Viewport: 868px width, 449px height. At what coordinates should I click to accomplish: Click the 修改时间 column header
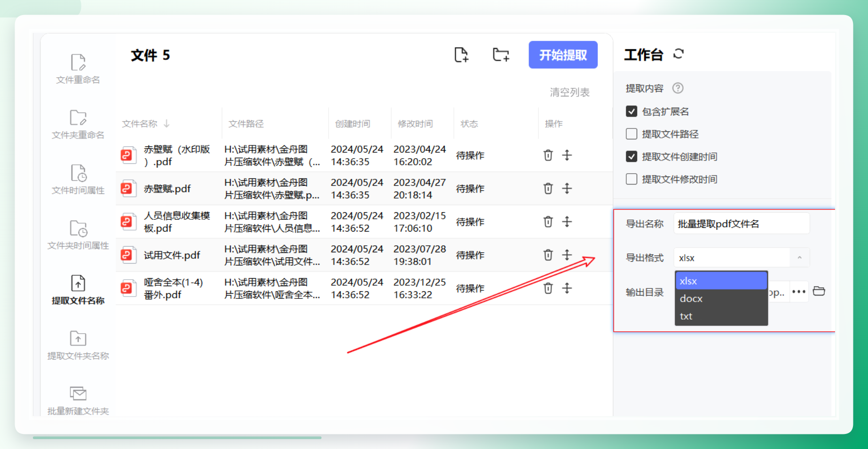[415, 124]
